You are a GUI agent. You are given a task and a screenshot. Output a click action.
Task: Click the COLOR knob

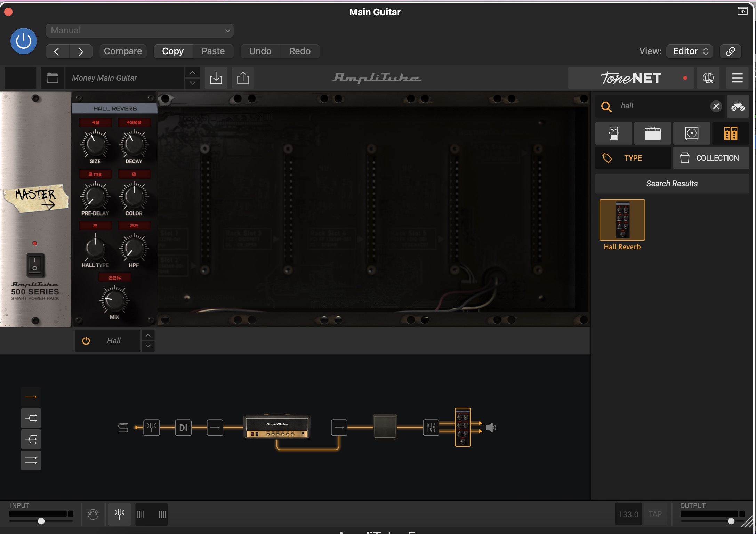pyautogui.click(x=134, y=196)
